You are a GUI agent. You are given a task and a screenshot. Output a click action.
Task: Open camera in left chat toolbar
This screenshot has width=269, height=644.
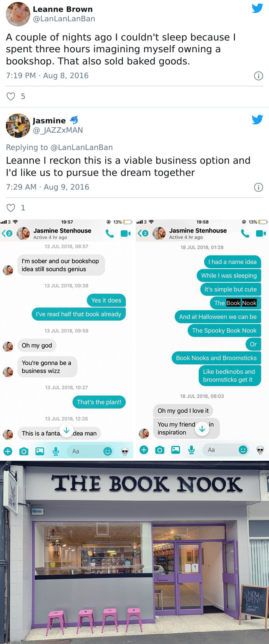[x=24, y=451]
